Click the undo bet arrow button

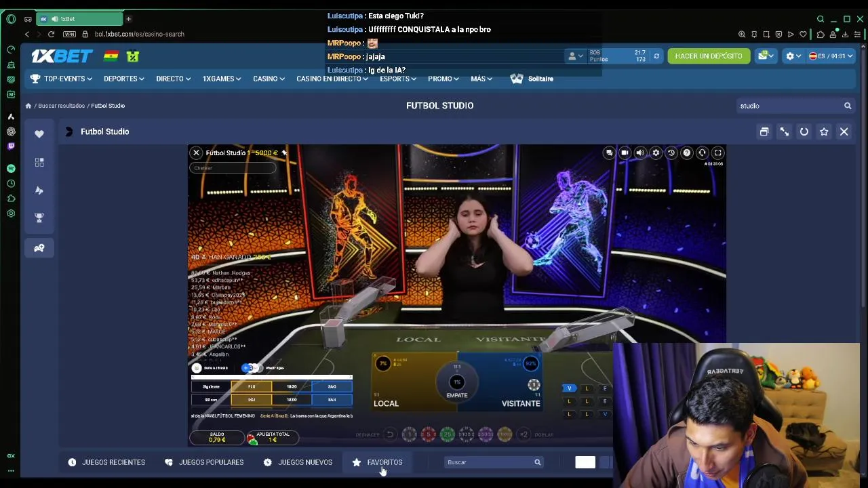click(x=390, y=434)
